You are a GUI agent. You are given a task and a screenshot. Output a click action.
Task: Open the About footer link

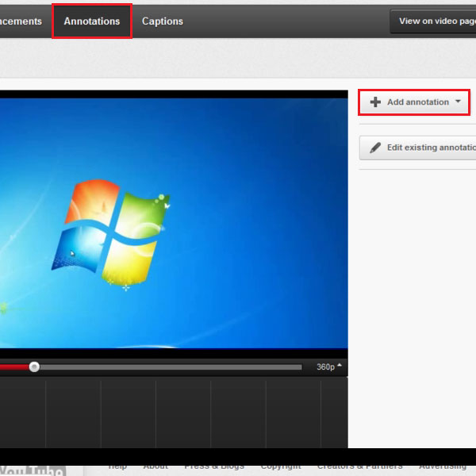click(x=155, y=467)
